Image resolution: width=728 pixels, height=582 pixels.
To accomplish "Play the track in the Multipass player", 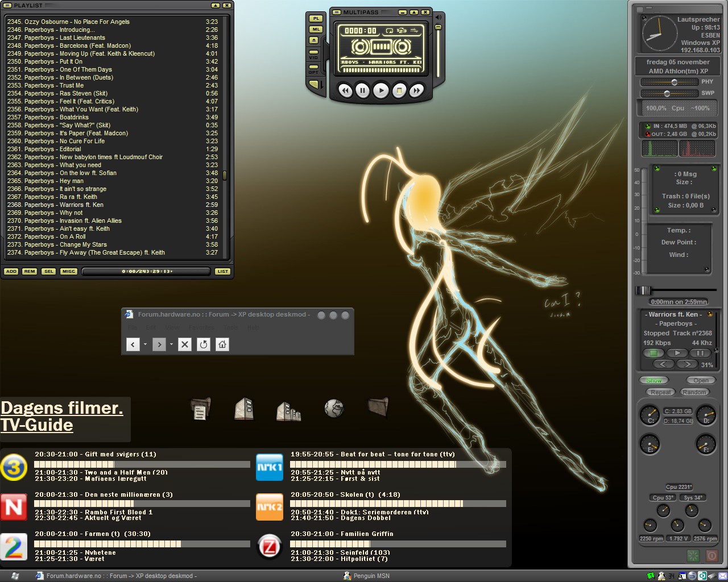I will click(x=381, y=90).
